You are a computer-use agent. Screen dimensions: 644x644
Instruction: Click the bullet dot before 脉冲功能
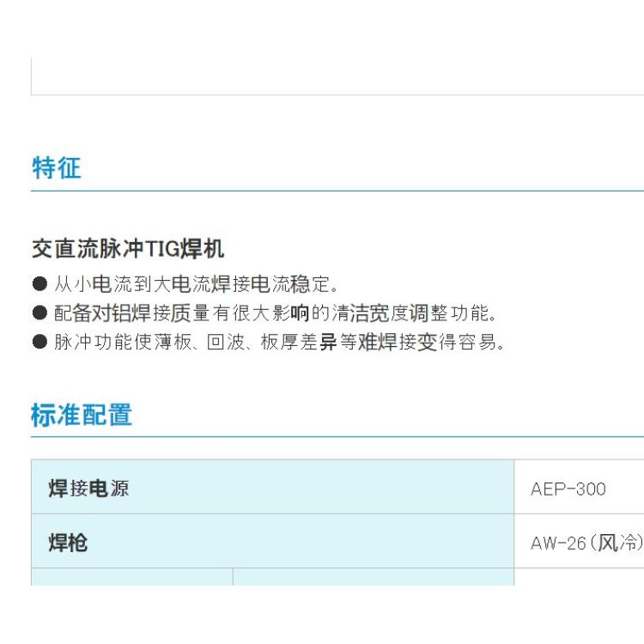(x=39, y=342)
